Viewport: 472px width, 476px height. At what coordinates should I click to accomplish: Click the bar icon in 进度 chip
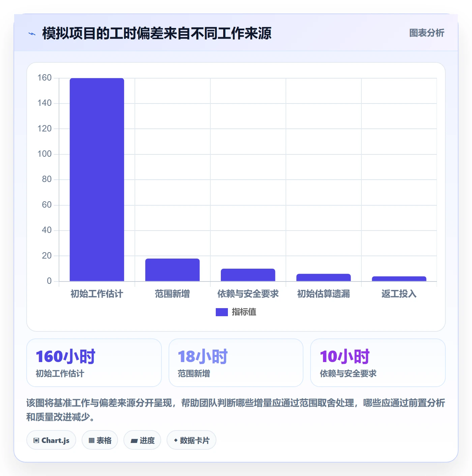[x=134, y=441]
